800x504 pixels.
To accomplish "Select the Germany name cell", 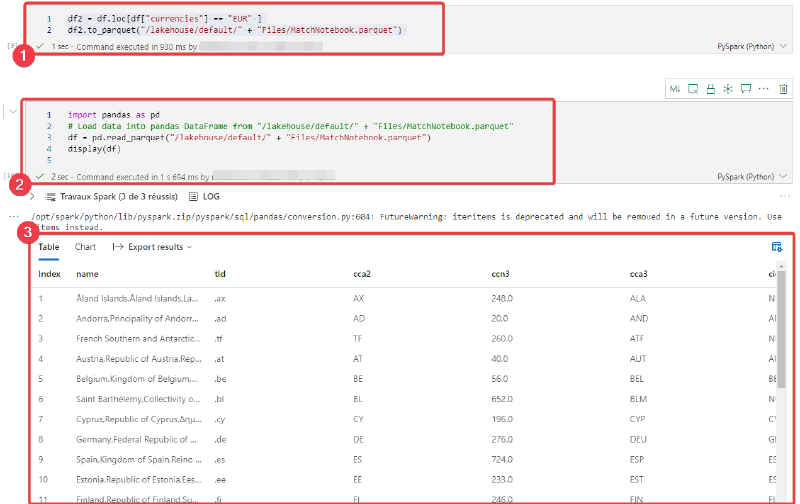I will (136, 439).
